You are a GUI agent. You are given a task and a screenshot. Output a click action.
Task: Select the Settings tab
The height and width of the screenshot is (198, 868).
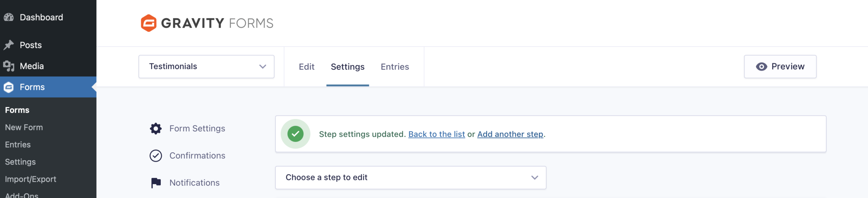(348, 67)
